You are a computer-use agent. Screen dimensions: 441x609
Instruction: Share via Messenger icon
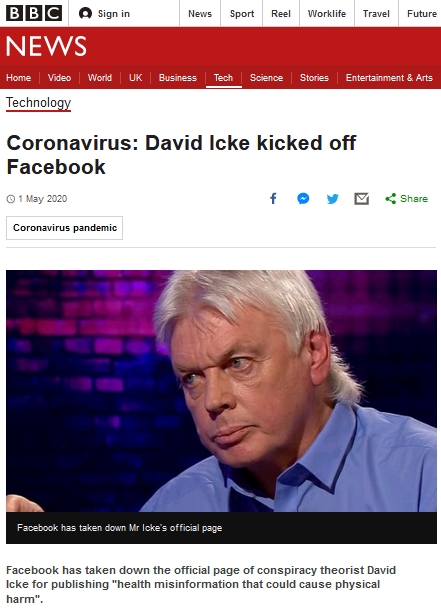coord(303,198)
